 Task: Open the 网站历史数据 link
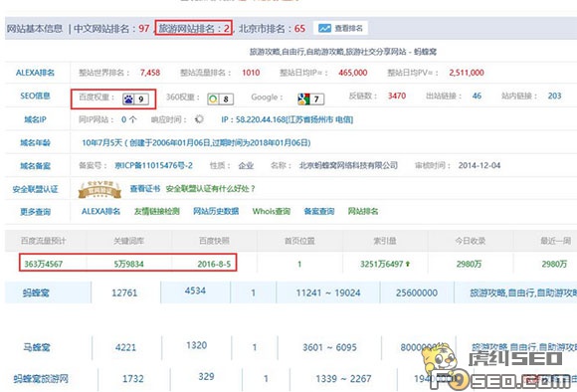coord(216,211)
